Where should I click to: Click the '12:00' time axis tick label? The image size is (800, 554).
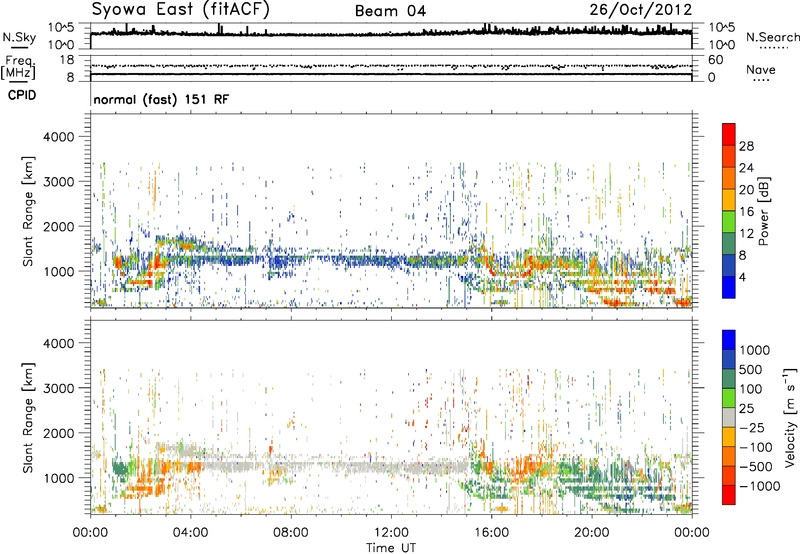point(391,533)
